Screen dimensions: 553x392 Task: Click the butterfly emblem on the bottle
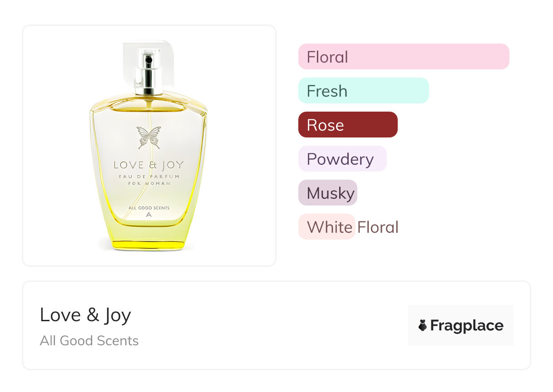point(149,137)
